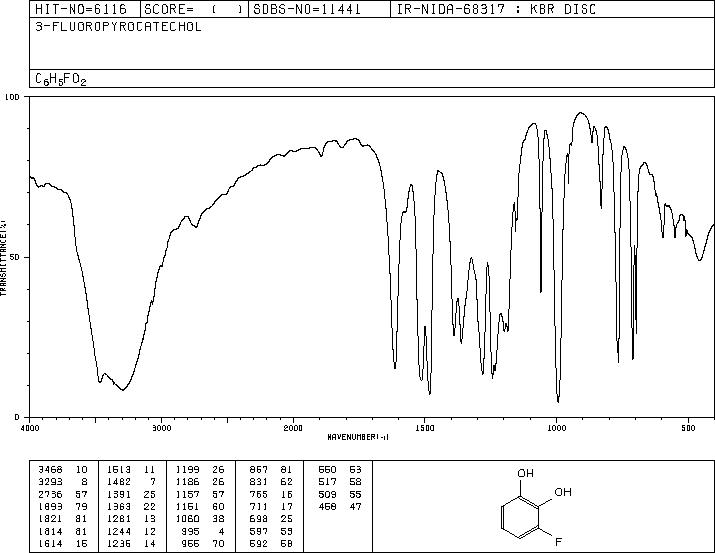Select the 1000 x-axis tick label
This screenshot has height=553, width=715.
point(556,428)
